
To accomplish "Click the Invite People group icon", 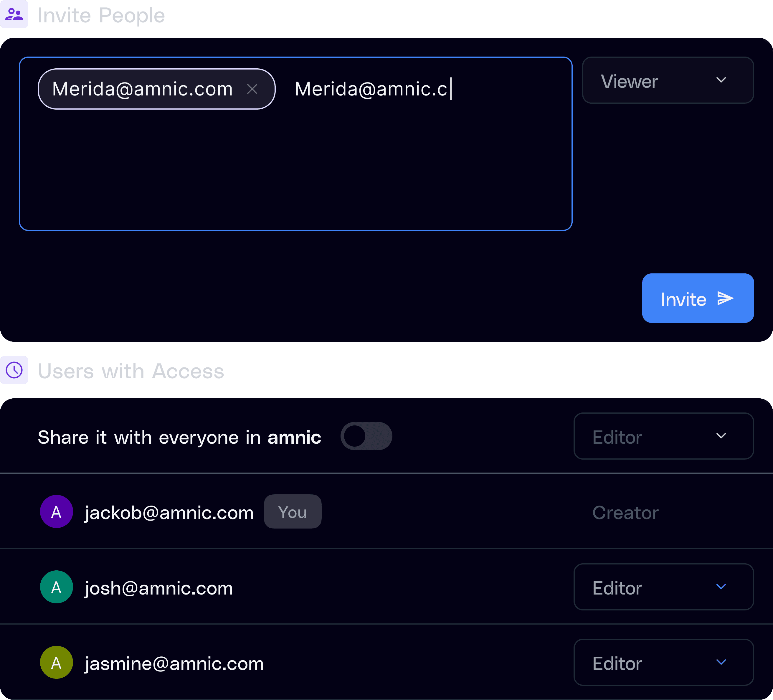I will pos(14,14).
